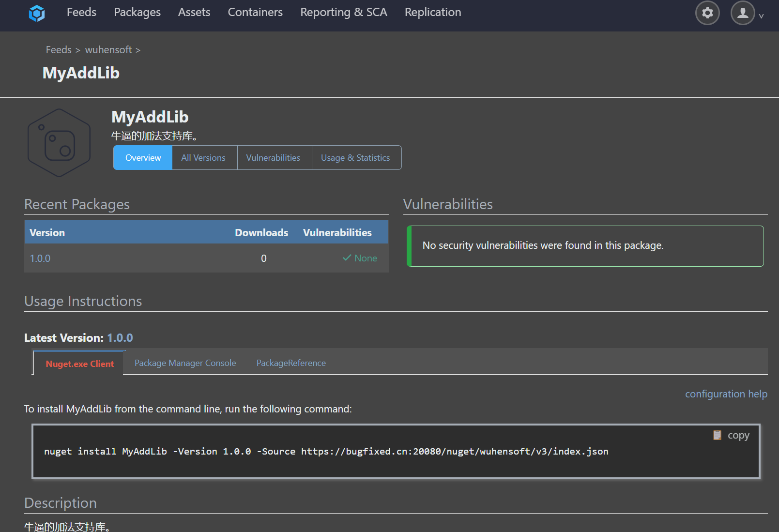Open the Feeds menu

click(81, 12)
